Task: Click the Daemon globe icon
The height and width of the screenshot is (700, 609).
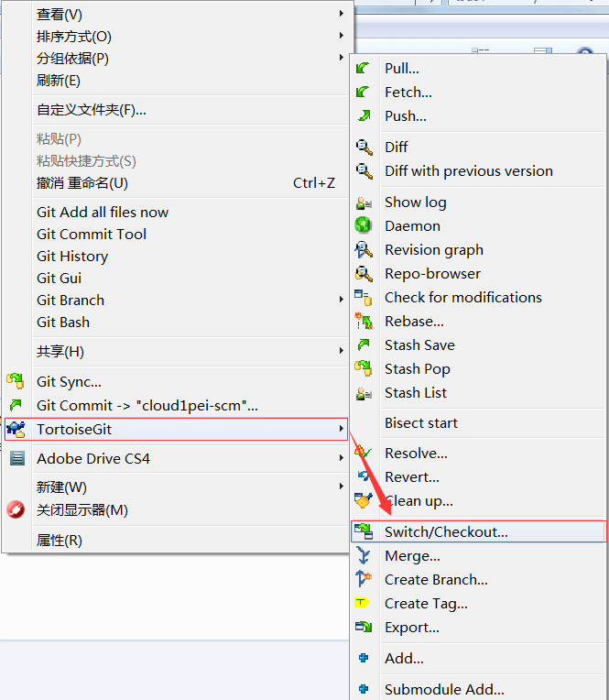Action: (x=364, y=225)
